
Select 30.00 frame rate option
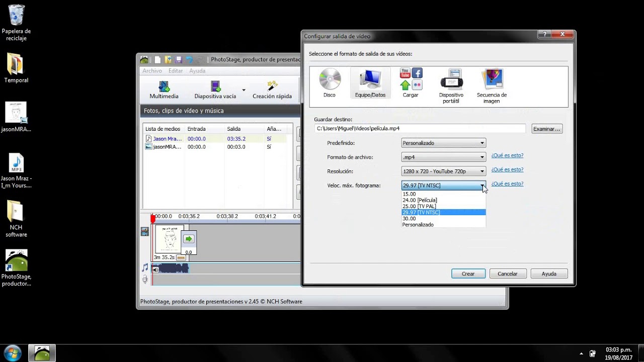(443, 219)
